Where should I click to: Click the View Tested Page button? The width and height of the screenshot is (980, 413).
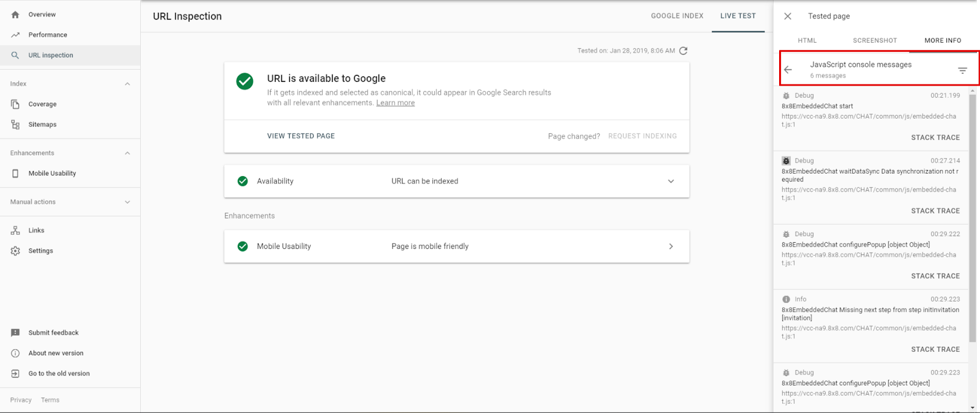tap(301, 136)
